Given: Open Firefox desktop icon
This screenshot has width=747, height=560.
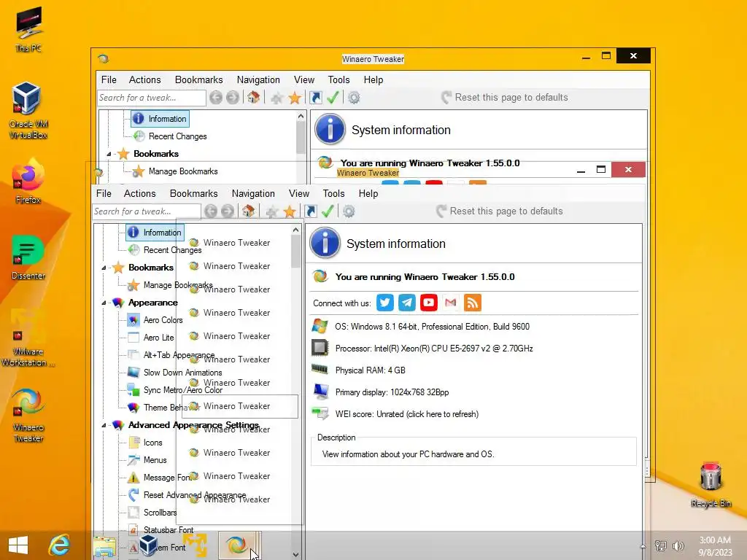Looking at the screenshot, I should point(28,182).
